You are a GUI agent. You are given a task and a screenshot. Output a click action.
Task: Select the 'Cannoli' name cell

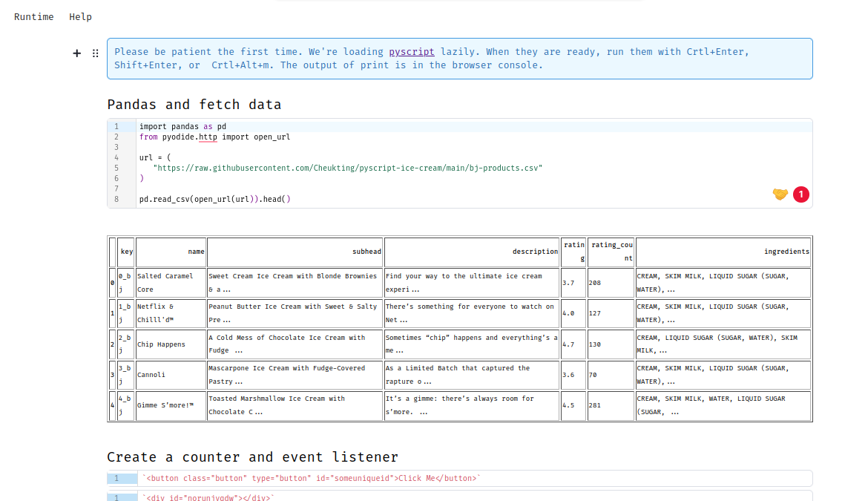click(x=171, y=375)
